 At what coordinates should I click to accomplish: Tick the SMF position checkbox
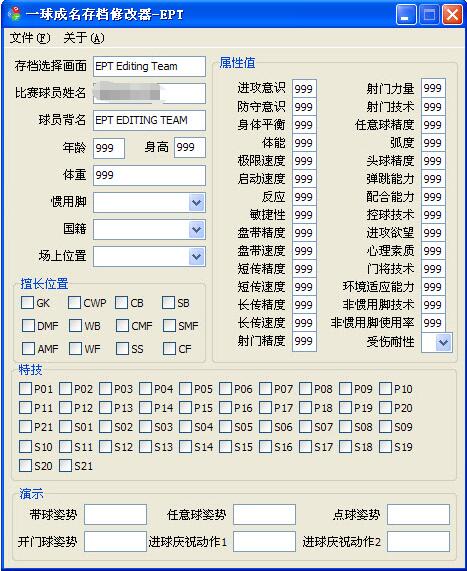pyautogui.click(x=169, y=326)
